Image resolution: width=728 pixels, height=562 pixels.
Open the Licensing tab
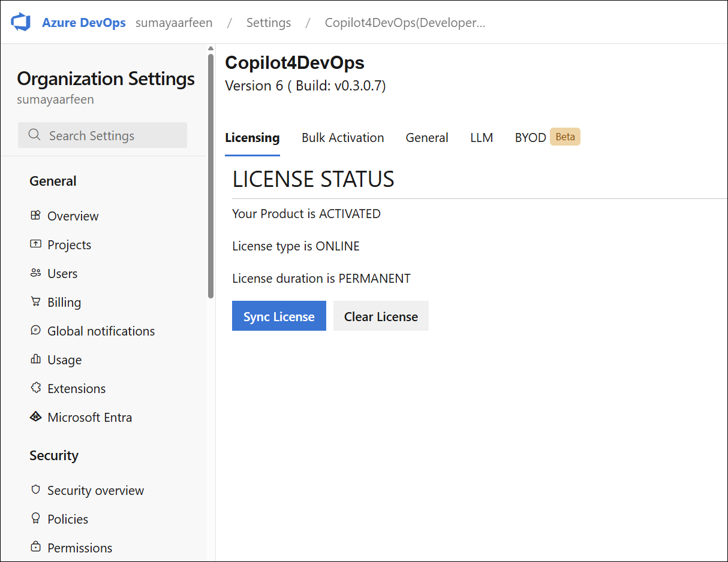click(252, 138)
